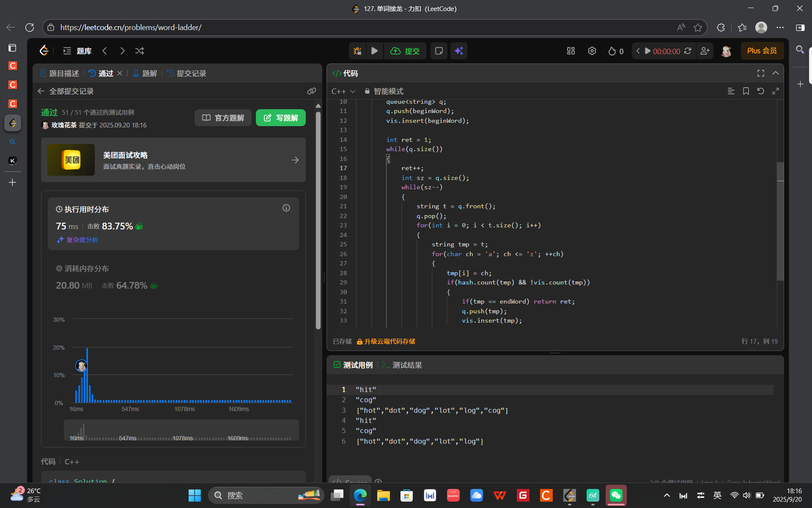Open the browser sidebar search icon

(x=800, y=50)
